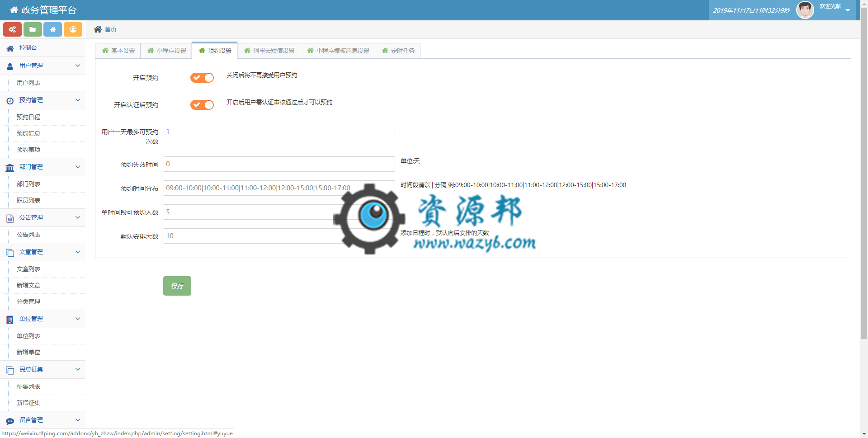
Task: Toggle the 开启认证后预约 switch
Action: 202,105
